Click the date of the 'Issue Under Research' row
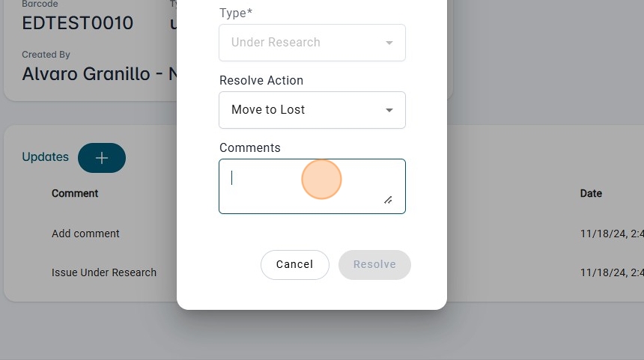The image size is (644, 360). tap(611, 272)
